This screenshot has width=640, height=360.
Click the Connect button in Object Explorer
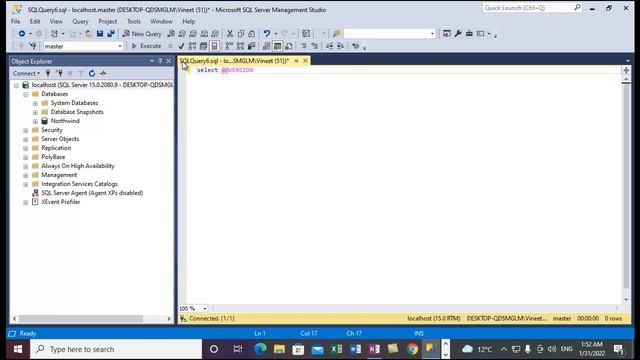pyautogui.click(x=26, y=73)
